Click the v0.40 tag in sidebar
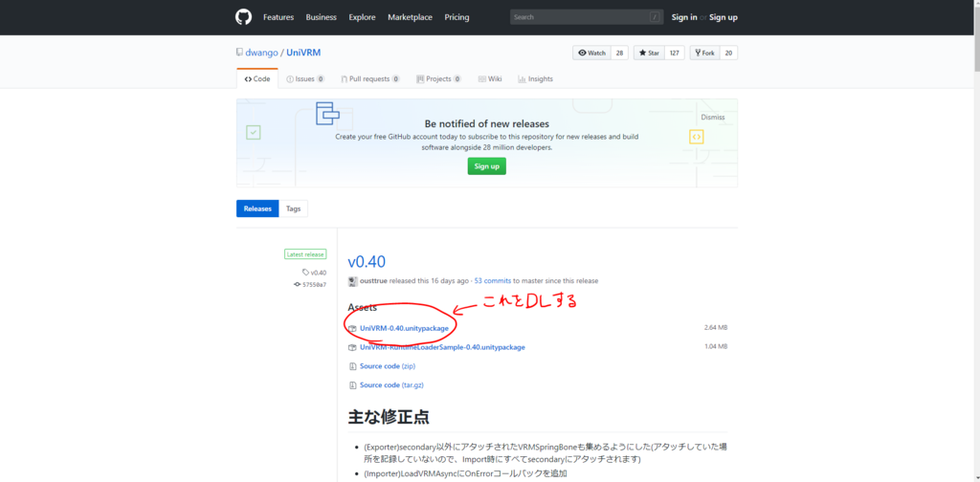The height and width of the screenshot is (482, 980). pyautogui.click(x=314, y=273)
